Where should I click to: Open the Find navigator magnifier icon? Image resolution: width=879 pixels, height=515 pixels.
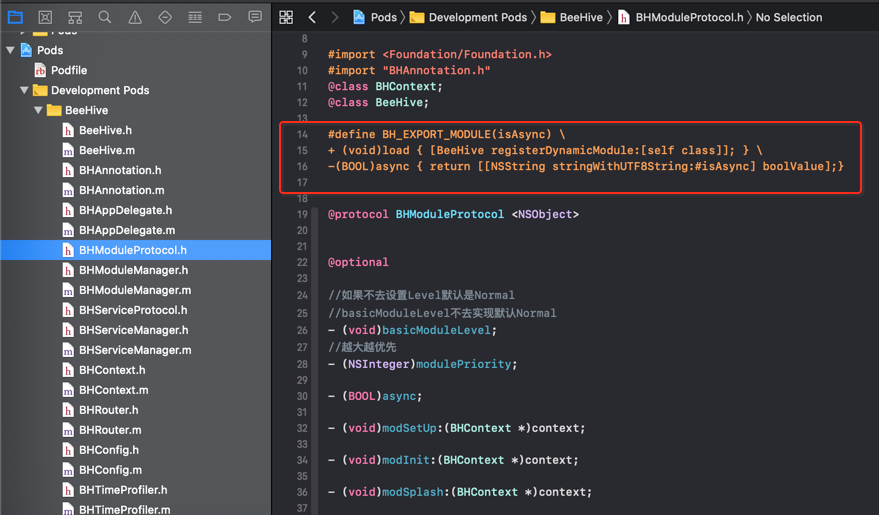[x=105, y=17]
